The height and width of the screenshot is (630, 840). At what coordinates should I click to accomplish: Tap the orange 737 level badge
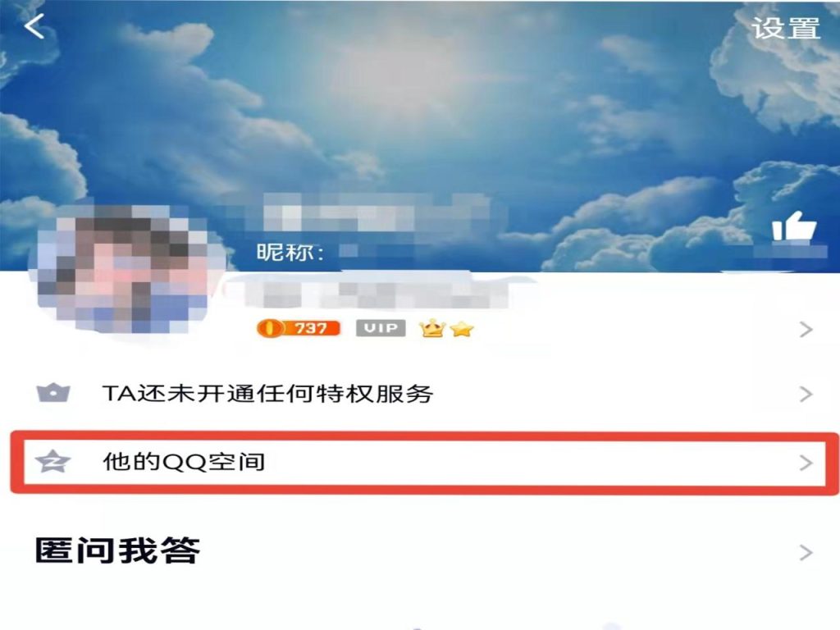(x=299, y=328)
